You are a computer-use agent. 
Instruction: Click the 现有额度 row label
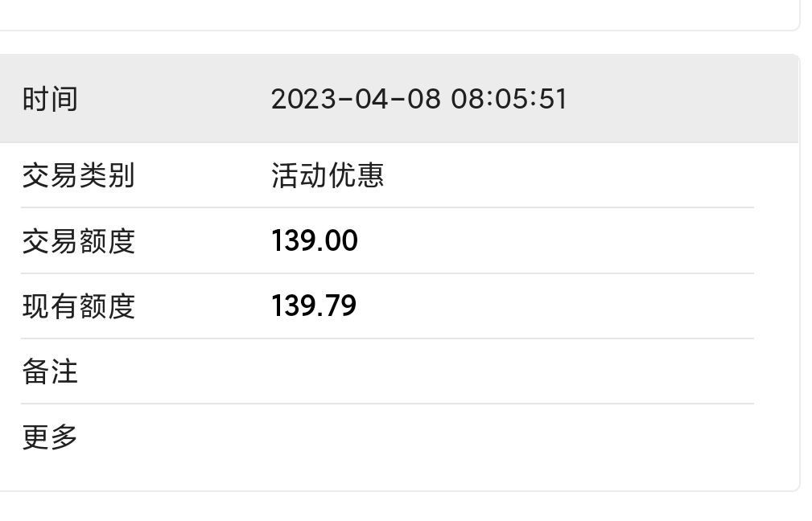coord(78,306)
